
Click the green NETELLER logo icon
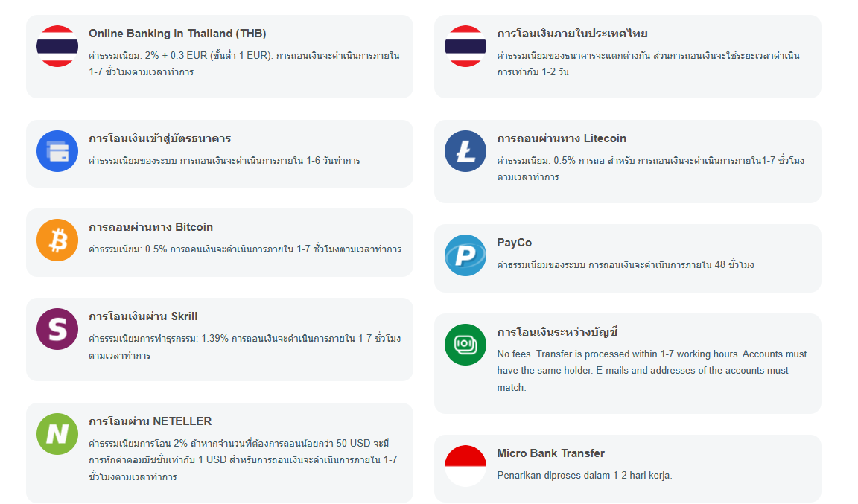point(57,434)
